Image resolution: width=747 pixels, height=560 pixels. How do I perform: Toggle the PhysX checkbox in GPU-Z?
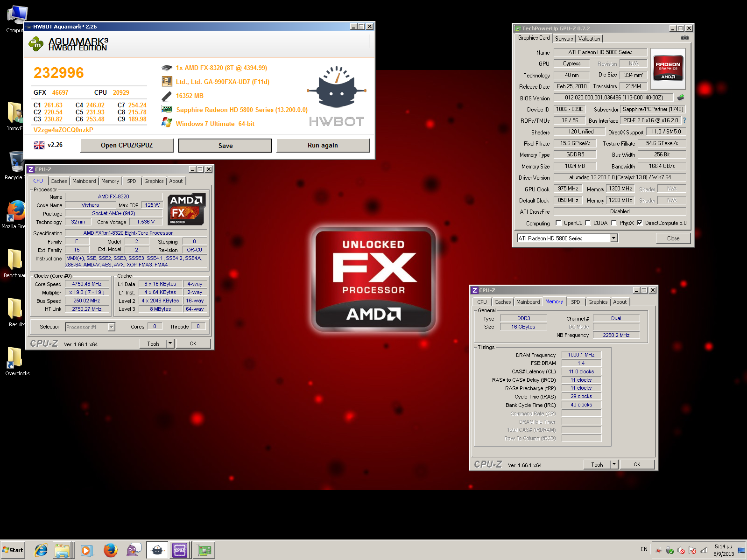[x=614, y=223]
